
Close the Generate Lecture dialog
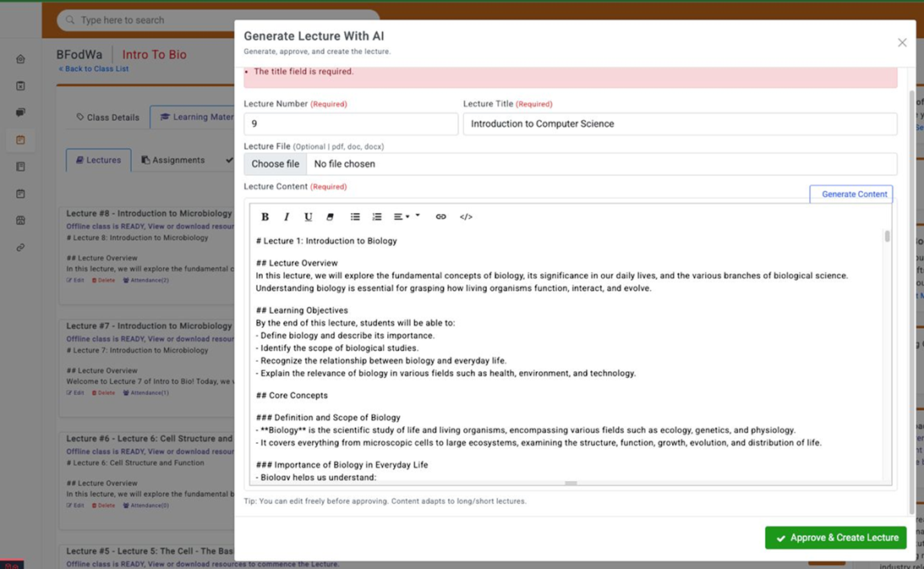(902, 42)
